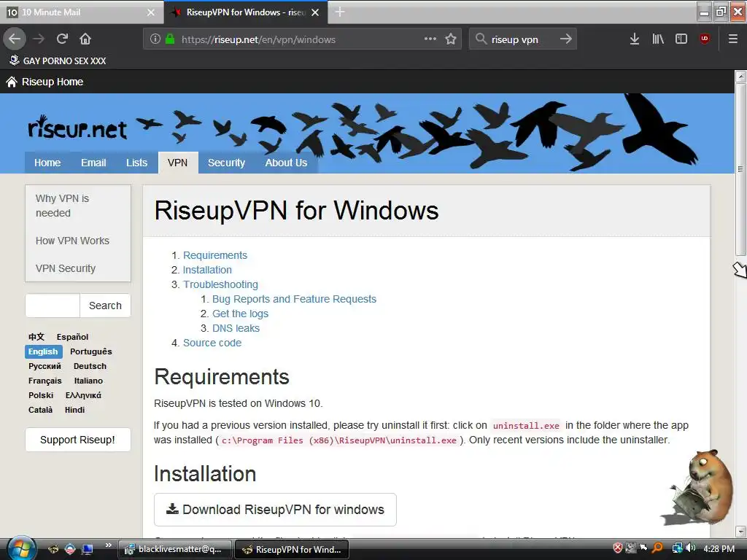Open 'Why VPN is needed' sidebar link
Viewport: 747px width, 560px height.
point(63,206)
